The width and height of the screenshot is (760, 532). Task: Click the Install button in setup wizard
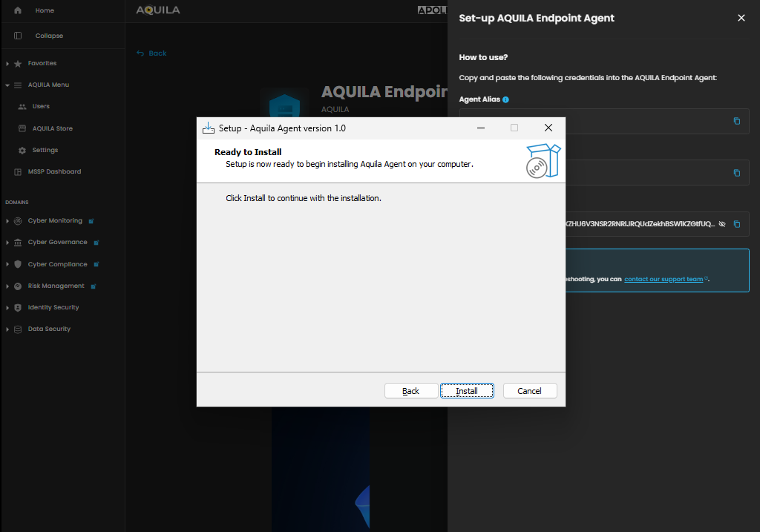pyautogui.click(x=467, y=391)
